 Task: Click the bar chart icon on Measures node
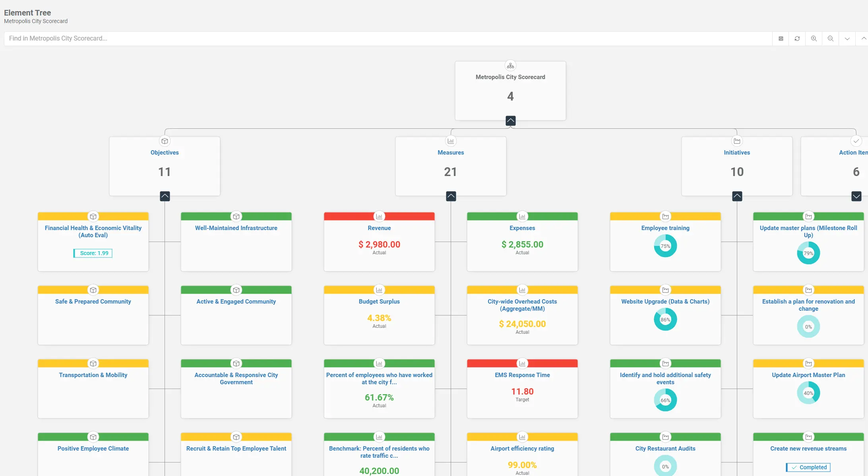pos(451,141)
